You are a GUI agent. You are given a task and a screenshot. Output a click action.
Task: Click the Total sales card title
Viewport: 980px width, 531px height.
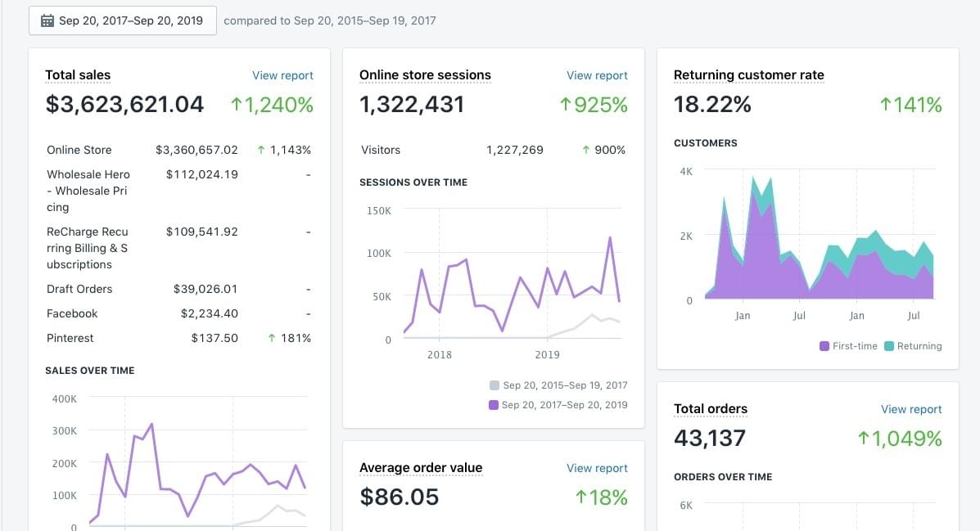pos(78,75)
